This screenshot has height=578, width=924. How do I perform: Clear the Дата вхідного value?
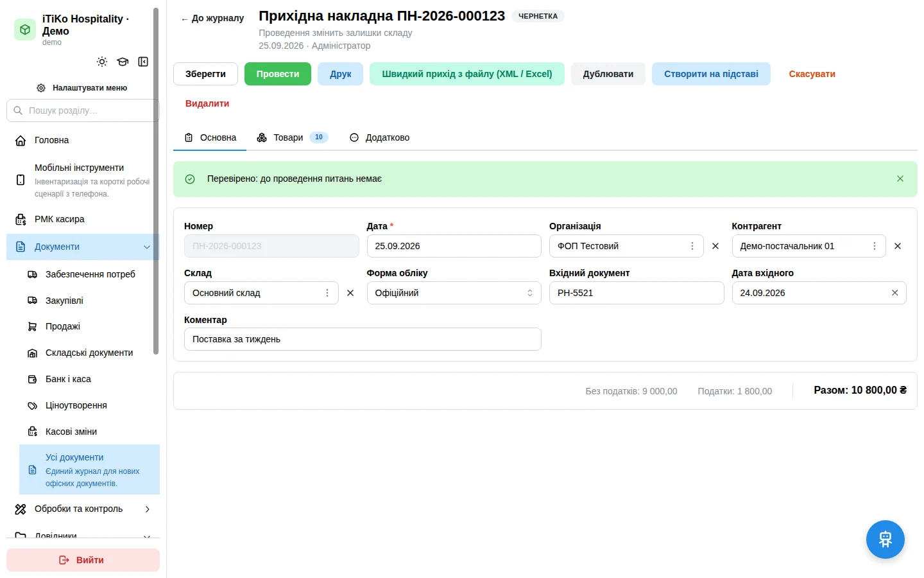click(894, 293)
